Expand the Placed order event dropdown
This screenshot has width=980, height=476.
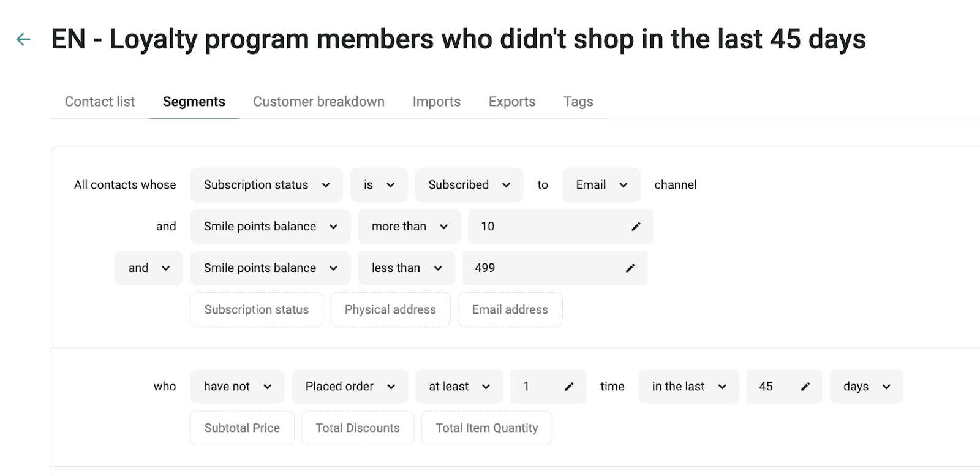pos(350,387)
